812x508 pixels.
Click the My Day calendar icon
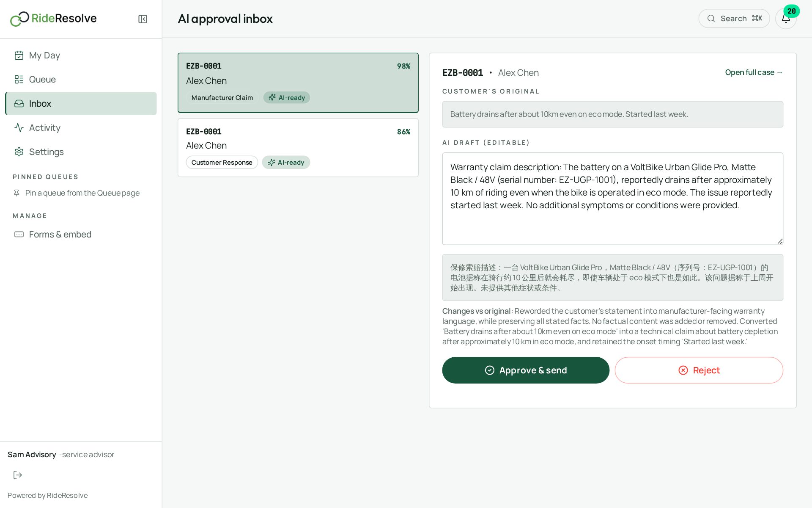[19, 55]
